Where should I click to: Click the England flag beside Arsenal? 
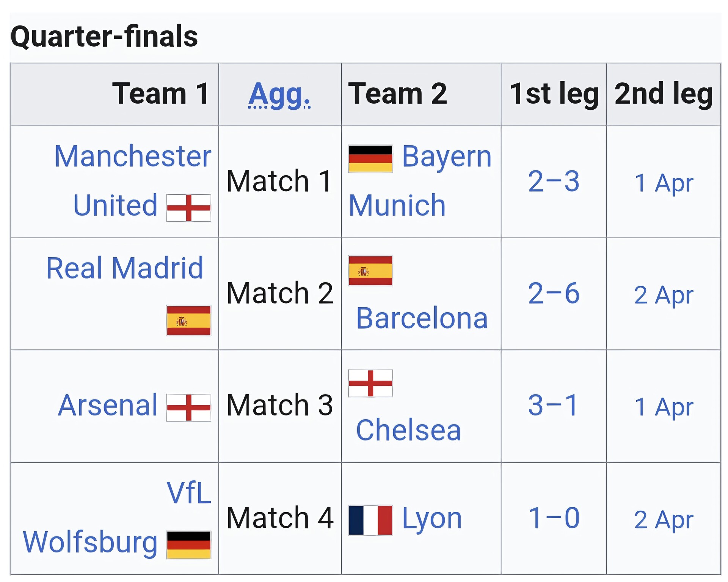(x=188, y=407)
